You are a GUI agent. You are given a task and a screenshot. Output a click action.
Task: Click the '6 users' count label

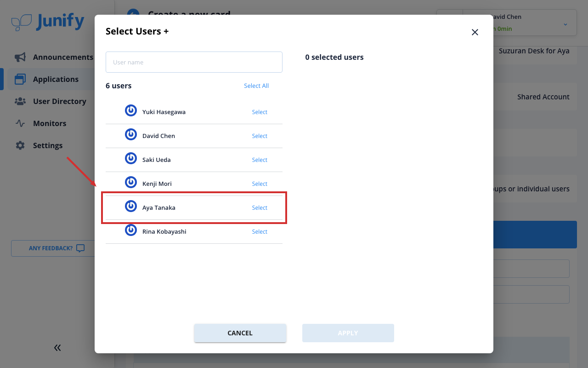pos(119,86)
